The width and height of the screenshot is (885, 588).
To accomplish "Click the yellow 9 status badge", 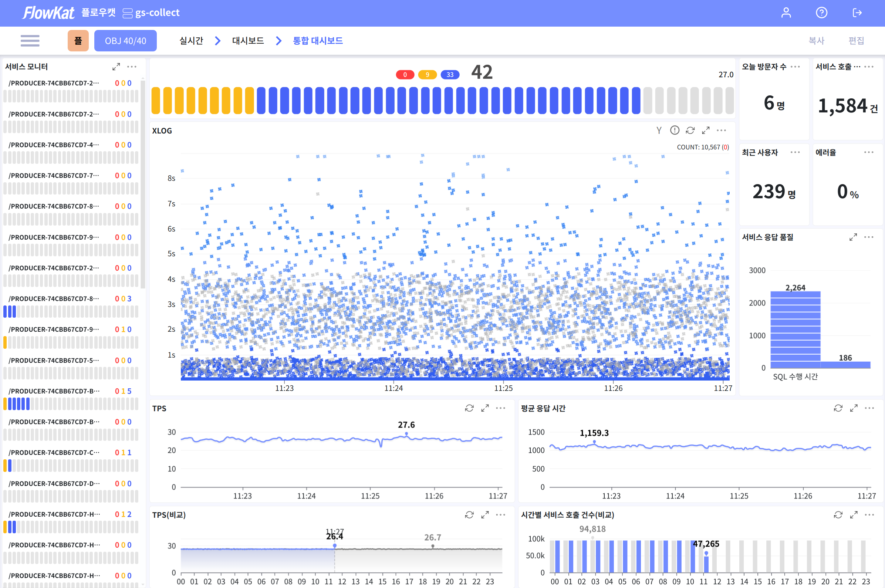I will click(x=427, y=75).
